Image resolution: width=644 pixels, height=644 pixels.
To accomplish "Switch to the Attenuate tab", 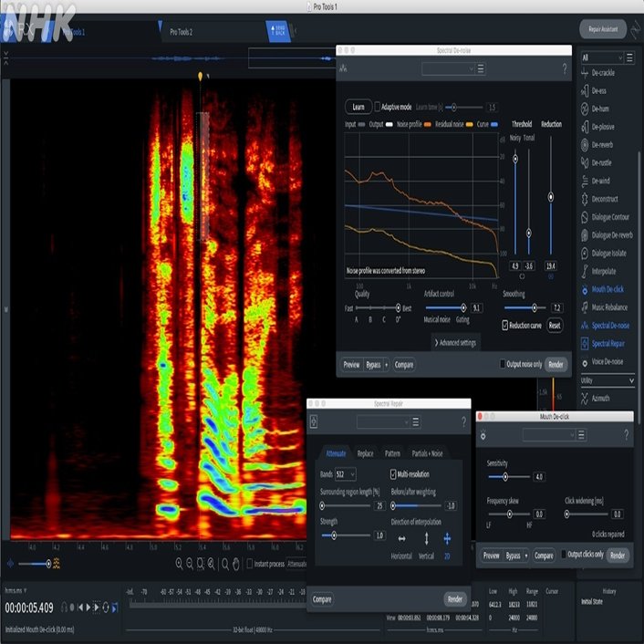I will click(336, 453).
